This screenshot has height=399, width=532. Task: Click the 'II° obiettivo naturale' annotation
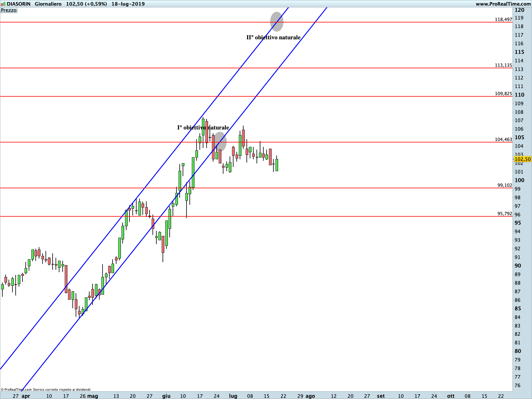tap(273, 38)
